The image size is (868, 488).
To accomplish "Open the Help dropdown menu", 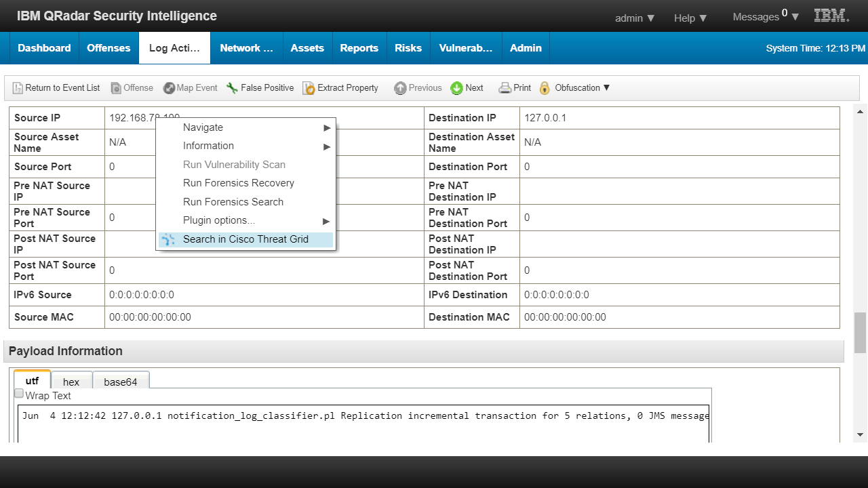I will 690,18.
